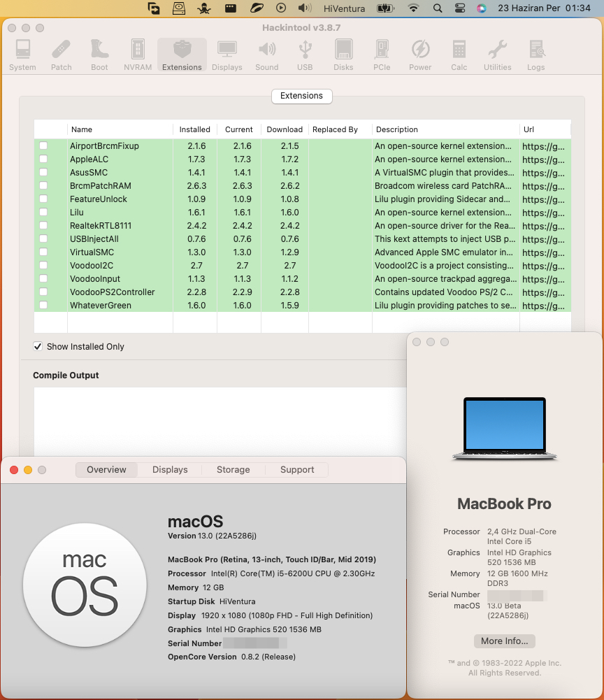604x700 pixels.
Task: Select the Lilu extension checkbox
Action: tap(43, 213)
